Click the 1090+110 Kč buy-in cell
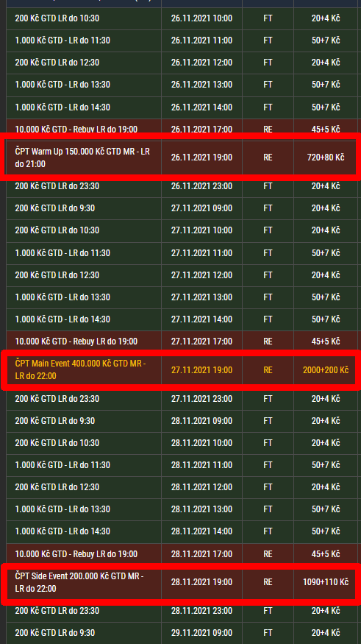Viewport: 361px width, 644px height. coord(325,582)
